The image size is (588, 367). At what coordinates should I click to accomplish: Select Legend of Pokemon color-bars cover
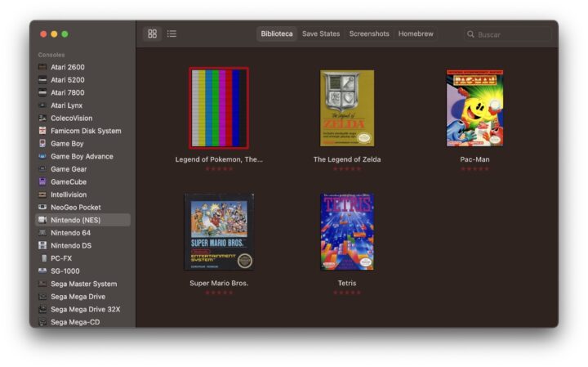(x=219, y=108)
